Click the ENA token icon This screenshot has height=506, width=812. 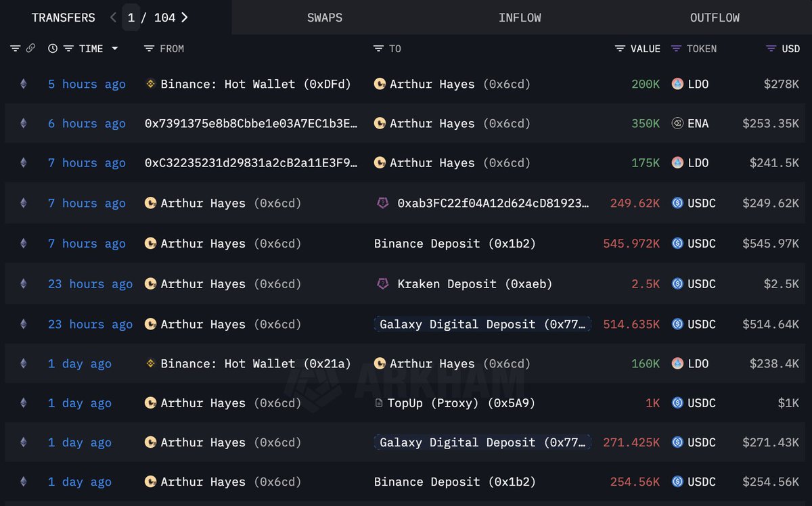click(x=677, y=124)
